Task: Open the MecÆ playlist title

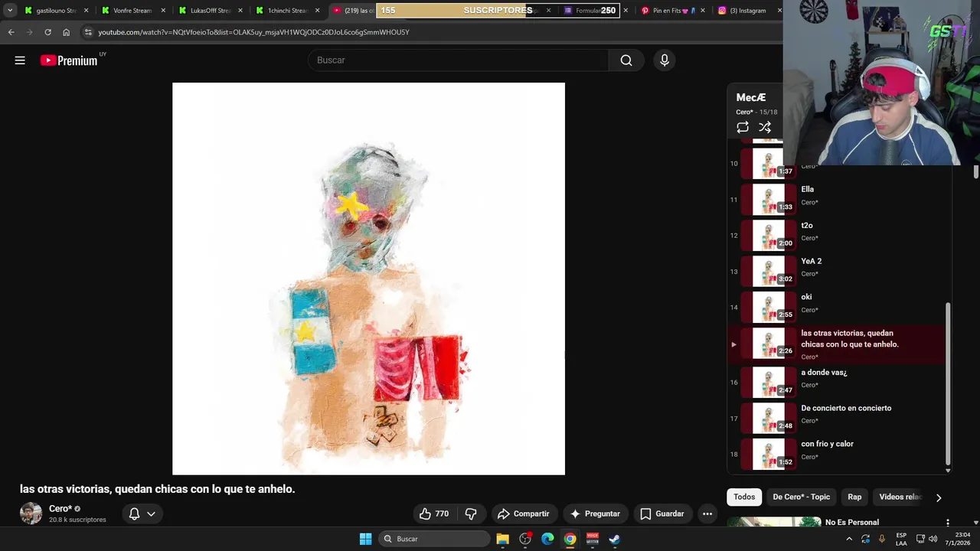Action: click(x=750, y=97)
